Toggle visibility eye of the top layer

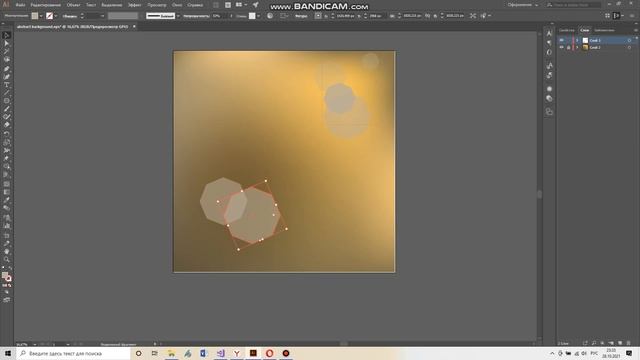point(562,40)
